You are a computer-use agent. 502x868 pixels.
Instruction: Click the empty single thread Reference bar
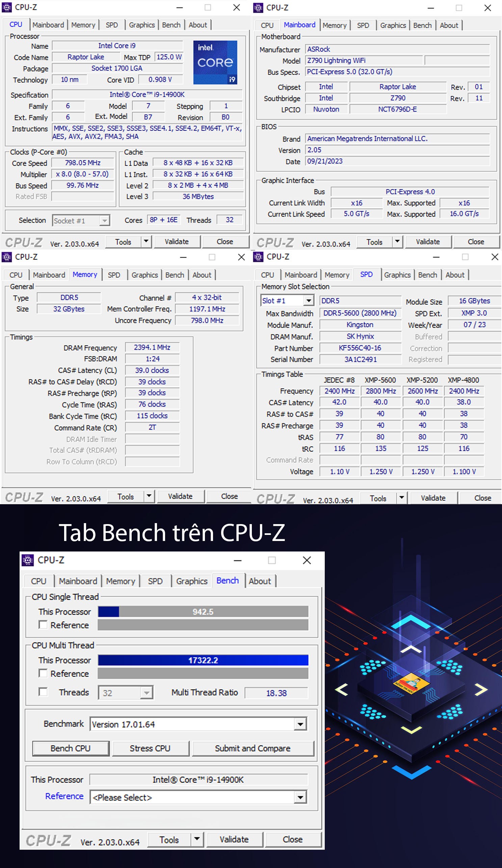pos(203,625)
